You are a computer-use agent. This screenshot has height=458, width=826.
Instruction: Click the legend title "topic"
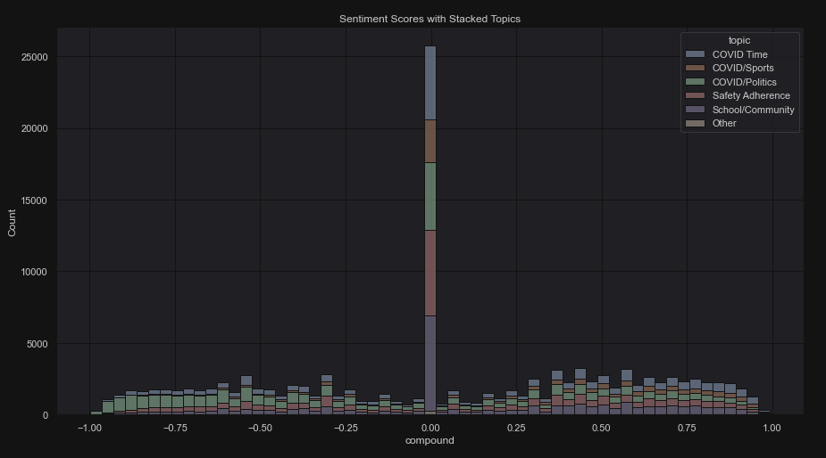click(739, 40)
